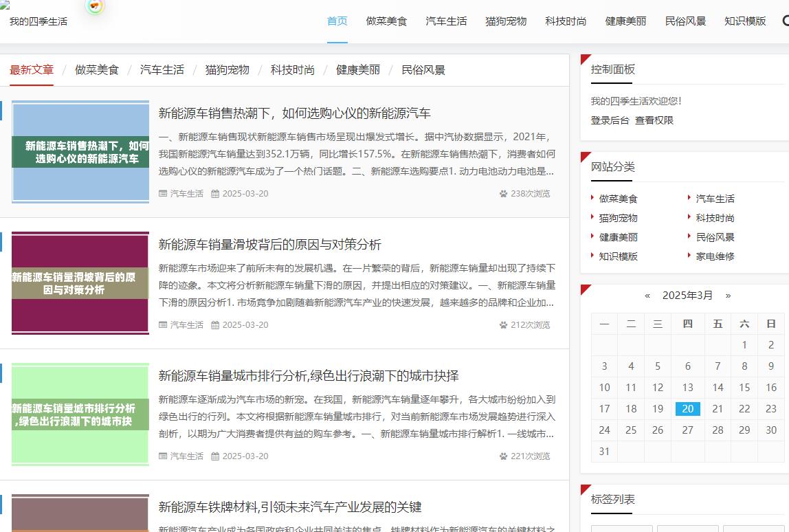Image resolution: width=789 pixels, height=532 pixels.
Task: Click the paw views icon showing 238次浏览
Action: (x=503, y=194)
